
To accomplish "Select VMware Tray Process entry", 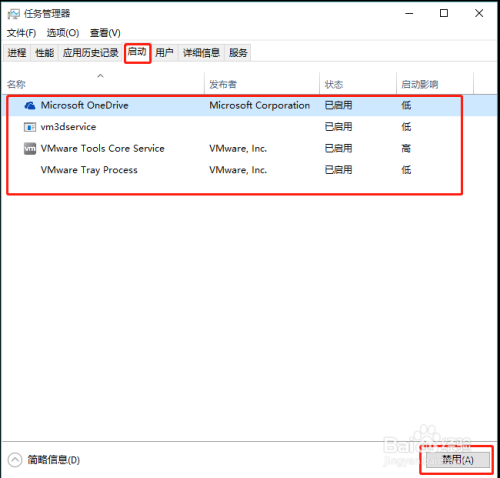I will (x=89, y=170).
